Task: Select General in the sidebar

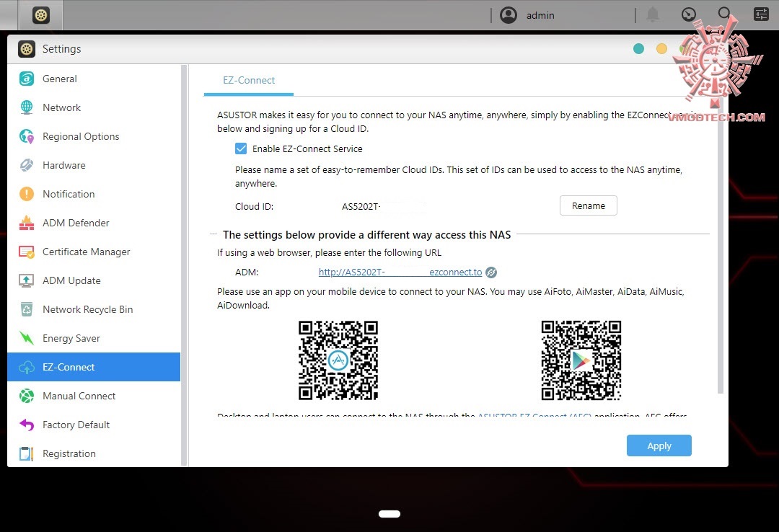Action: point(94,79)
